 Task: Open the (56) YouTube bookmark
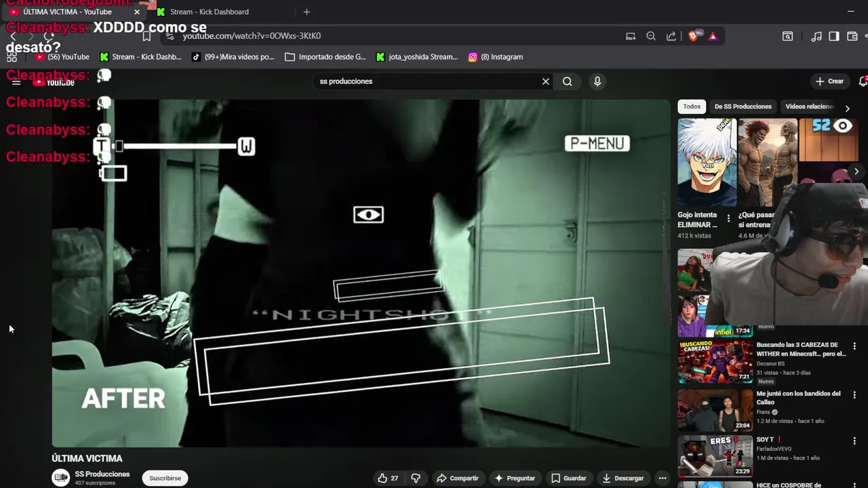(x=62, y=57)
